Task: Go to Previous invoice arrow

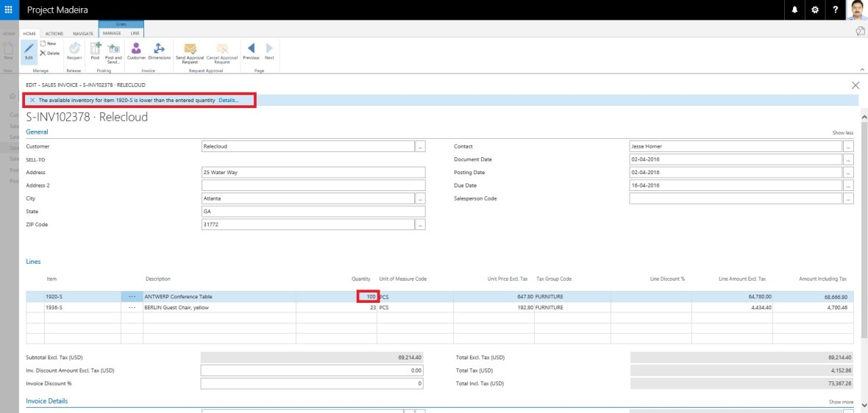Action: [x=251, y=49]
